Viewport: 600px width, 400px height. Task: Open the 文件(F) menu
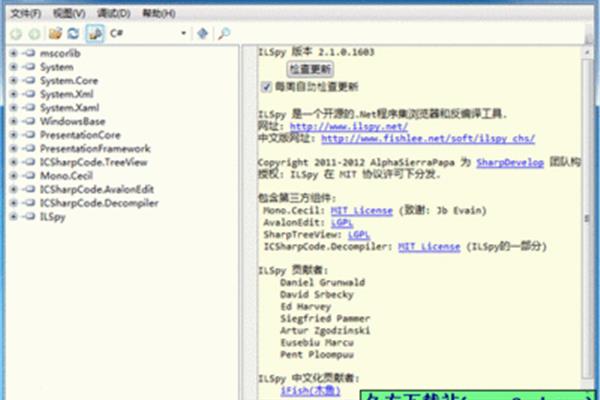pos(25,14)
